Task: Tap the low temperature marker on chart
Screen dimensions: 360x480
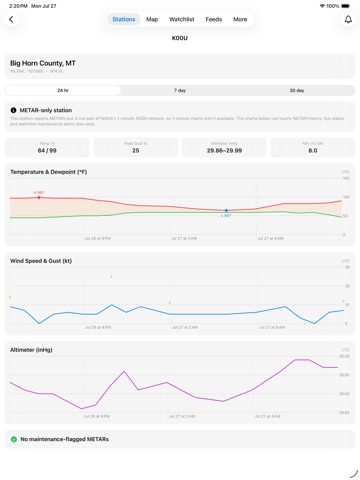Action: coord(226,211)
